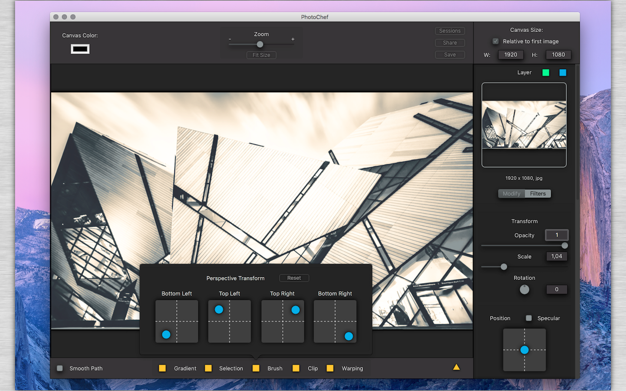The image size is (626, 391).
Task: Toggle the Smooth Path checkbox
Action: pos(60,368)
